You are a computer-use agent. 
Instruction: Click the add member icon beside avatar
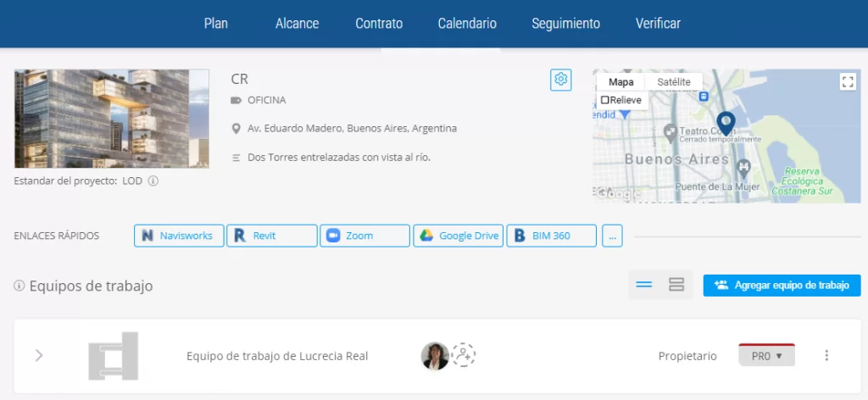tap(464, 356)
